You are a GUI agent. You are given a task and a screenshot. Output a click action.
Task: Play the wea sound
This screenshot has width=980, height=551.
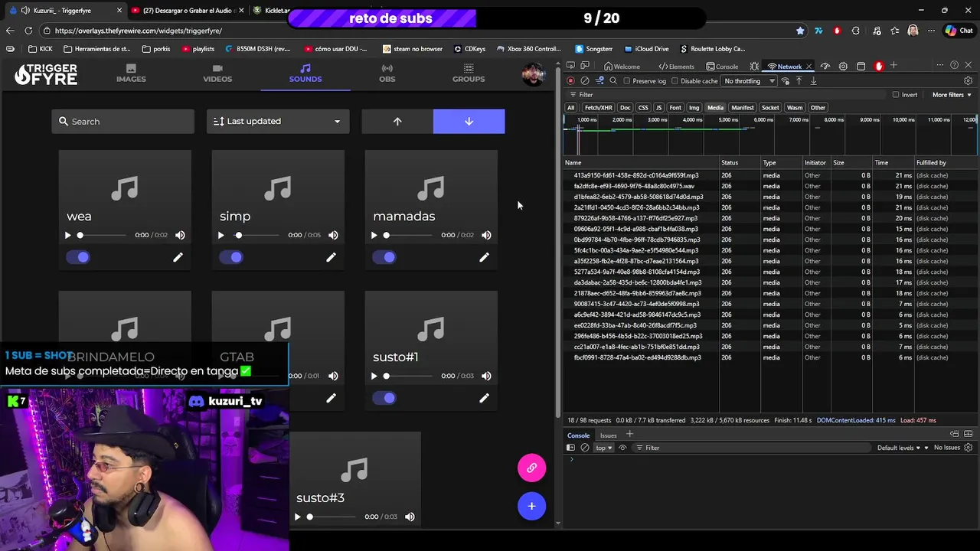[x=67, y=236]
